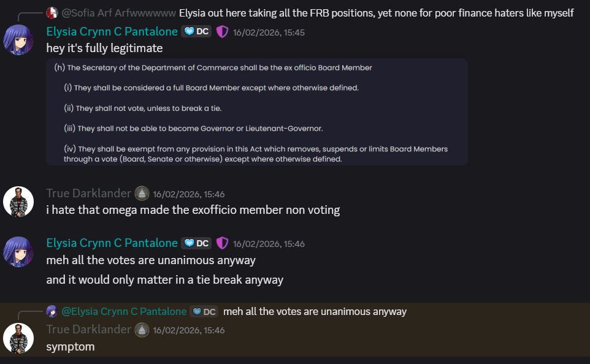Click Elysia's avatar next to the unanimous message
590x364 pixels.
(18, 251)
